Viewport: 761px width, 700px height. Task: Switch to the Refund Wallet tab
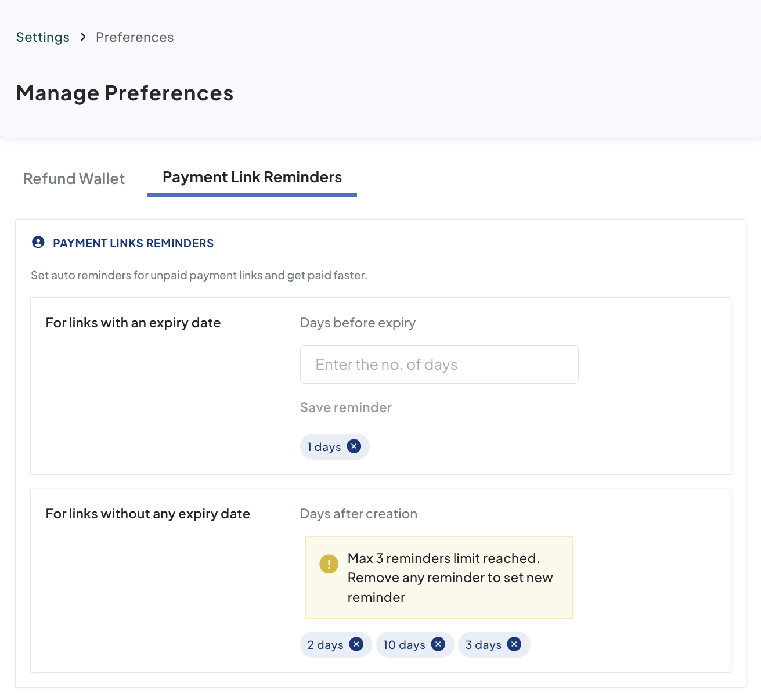(74, 178)
